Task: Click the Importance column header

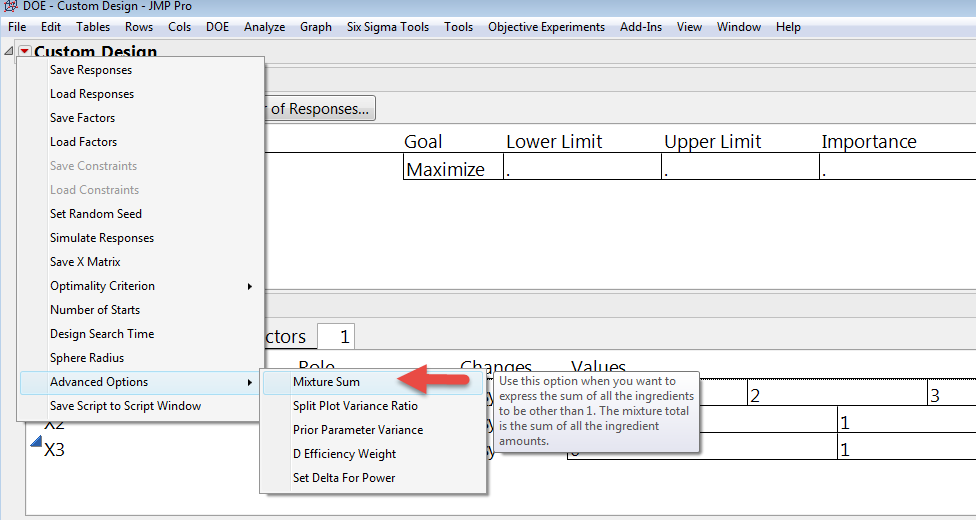Action: [869, 141]
